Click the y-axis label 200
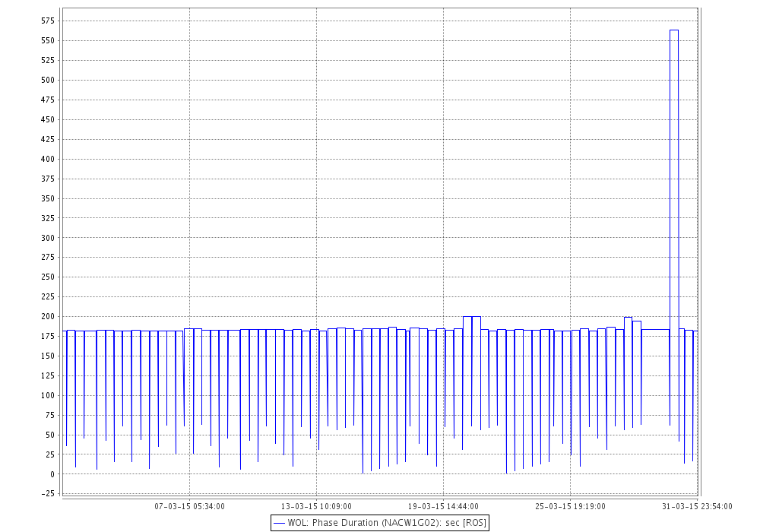Image resolution: width=760 pixels, height=532 pixels. pyautogui.click(x=48, y=316)
